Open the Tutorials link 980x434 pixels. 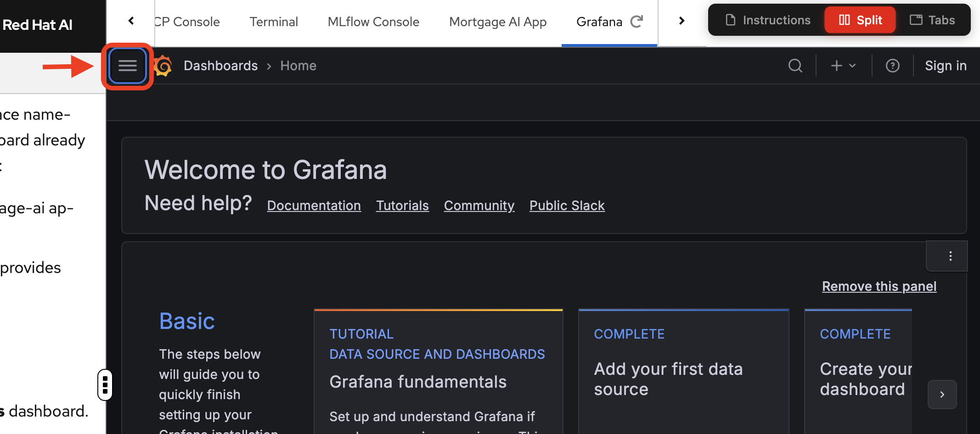point(402,206)
